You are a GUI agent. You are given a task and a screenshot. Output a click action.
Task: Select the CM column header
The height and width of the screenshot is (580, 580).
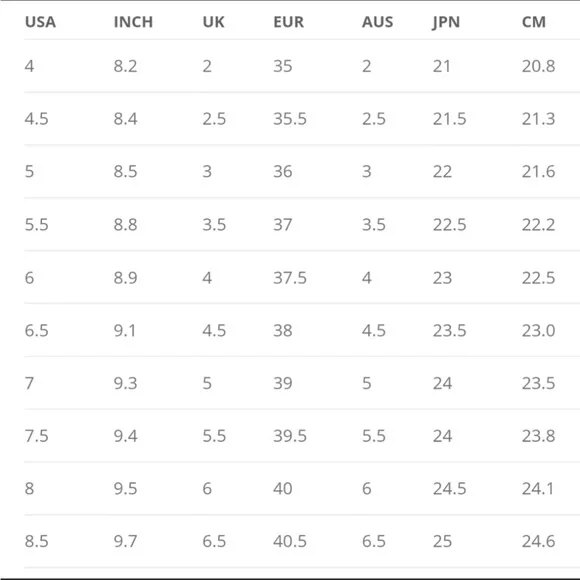[534, 22]
